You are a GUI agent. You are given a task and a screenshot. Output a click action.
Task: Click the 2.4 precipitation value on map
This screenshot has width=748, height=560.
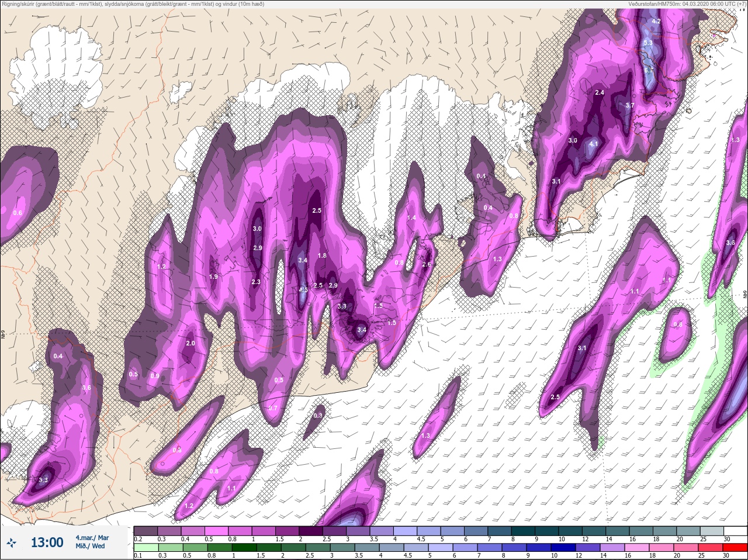click(600, 92)
